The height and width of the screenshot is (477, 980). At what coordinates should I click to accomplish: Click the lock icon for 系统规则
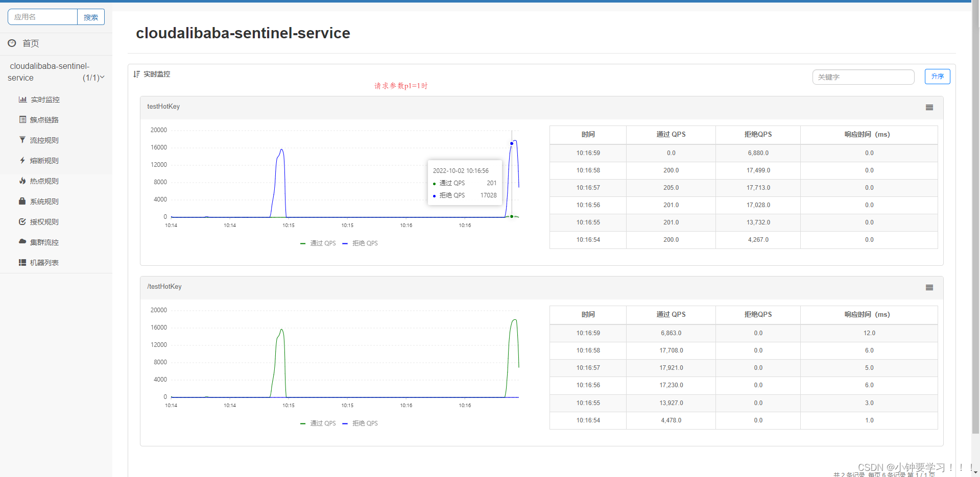click(x=22, y=201)
